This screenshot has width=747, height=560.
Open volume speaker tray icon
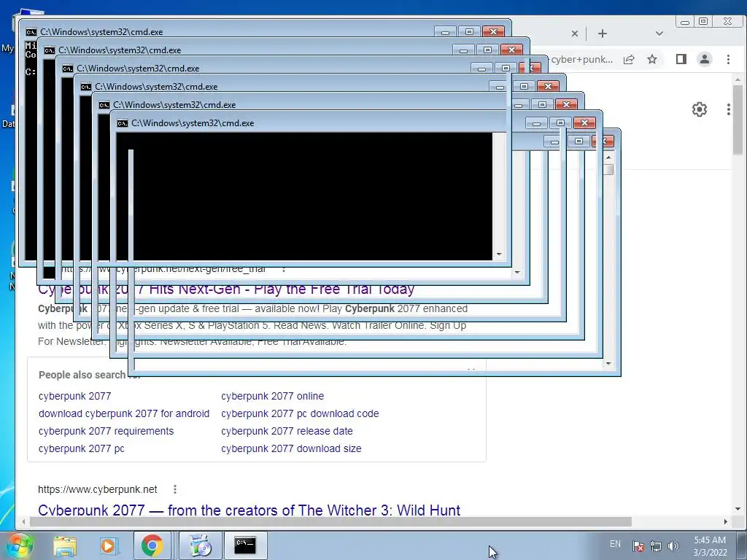[x=673, y=546]
